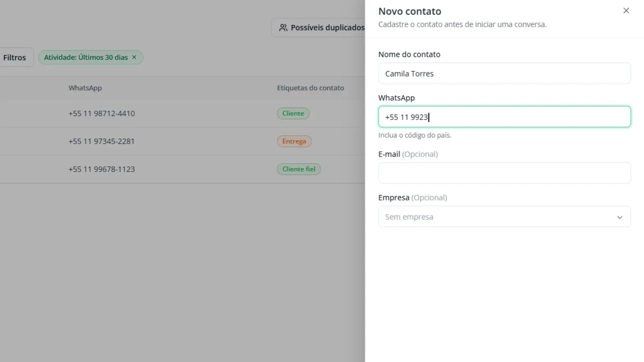Close the Novo contato panel

(626, 11)
